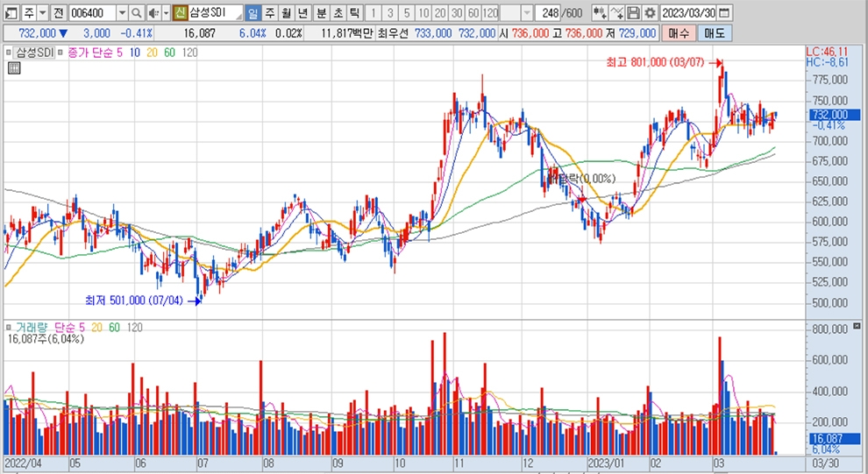Screen dimensions: 868x474
Task: Click the stock search magnifier icon
Action: tap(137, 13)
